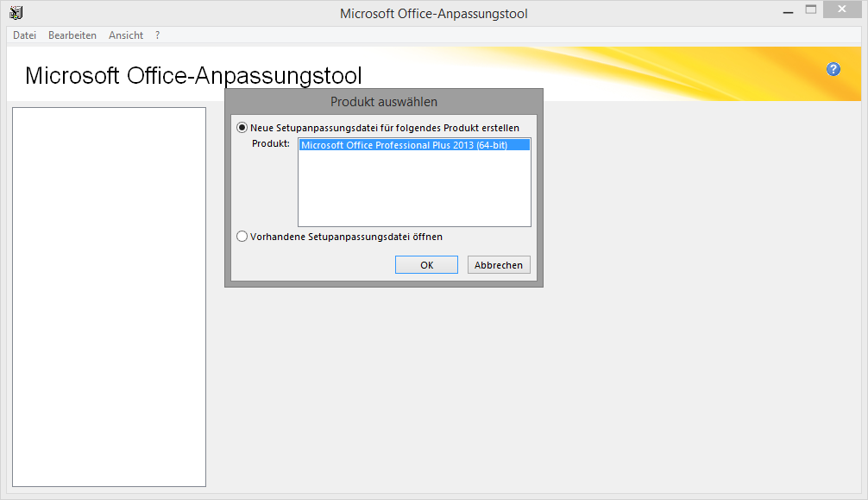Viewport: 868px width, 500px height.
Task: Maximize the Office-Anpassungstool window
Action: [811, 9]
